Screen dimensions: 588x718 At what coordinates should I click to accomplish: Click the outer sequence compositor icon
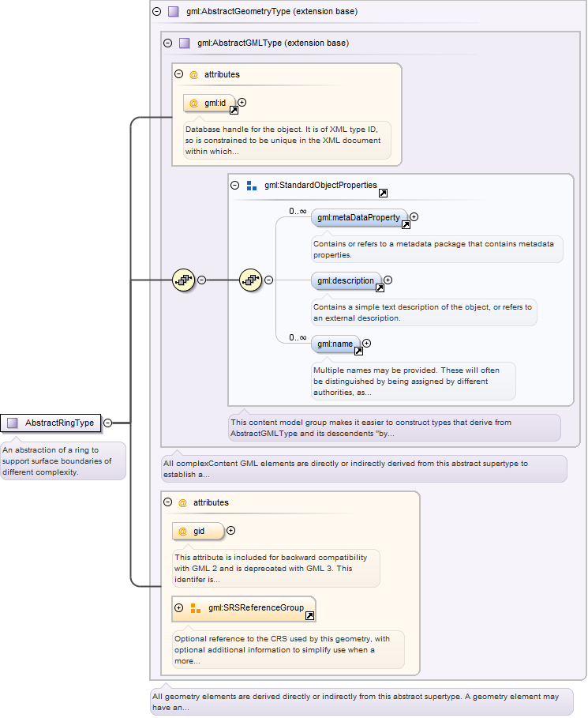(183, 280)
